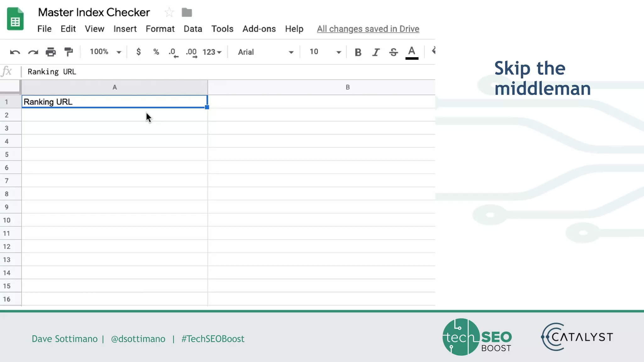Open the 123 more formats dropdown
This screenshot has height=362, width=644.
[x=212, y=52]
